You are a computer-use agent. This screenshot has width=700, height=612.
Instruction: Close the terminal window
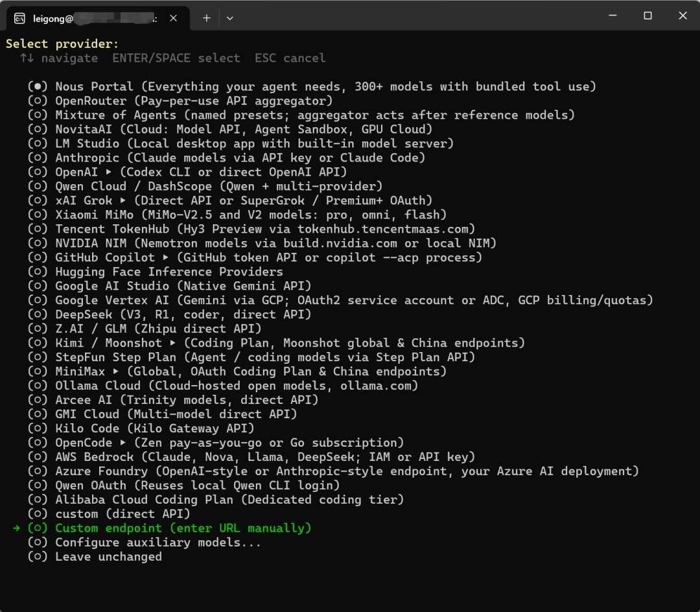[x=682, y=16]
